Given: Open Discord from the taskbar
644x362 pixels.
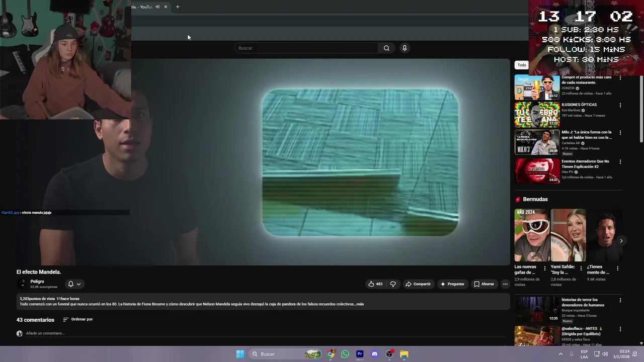Looking at the screenshot, I should click(x=374, y=354).
